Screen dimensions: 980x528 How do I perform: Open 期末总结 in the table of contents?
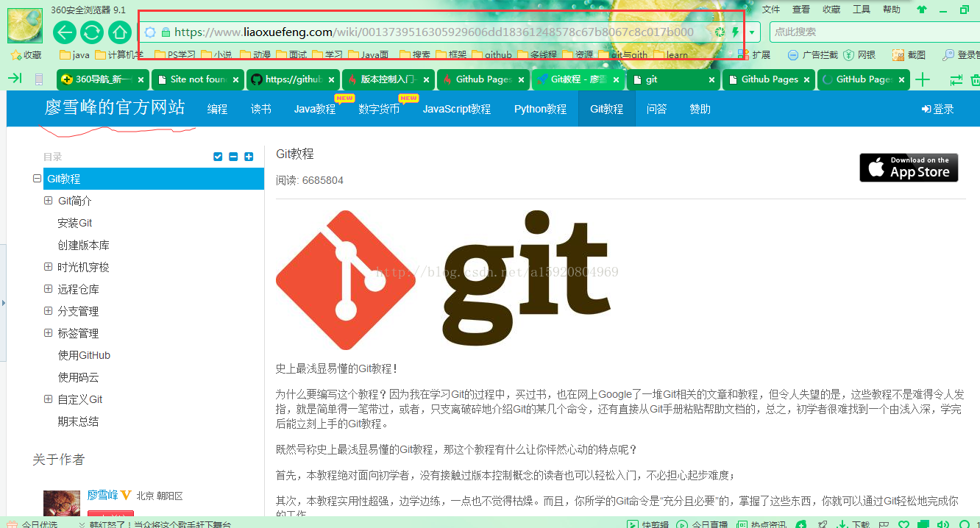(78, 421)
